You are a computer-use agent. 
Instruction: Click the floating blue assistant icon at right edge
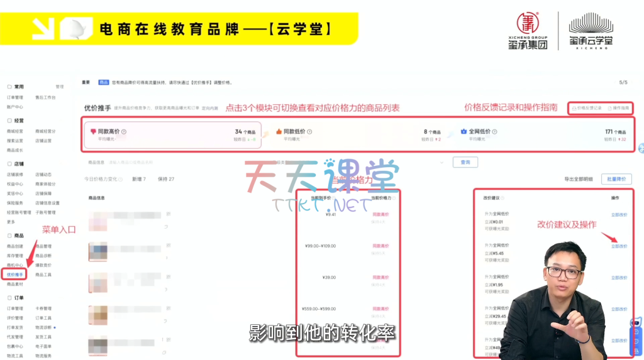pos(640,148)
